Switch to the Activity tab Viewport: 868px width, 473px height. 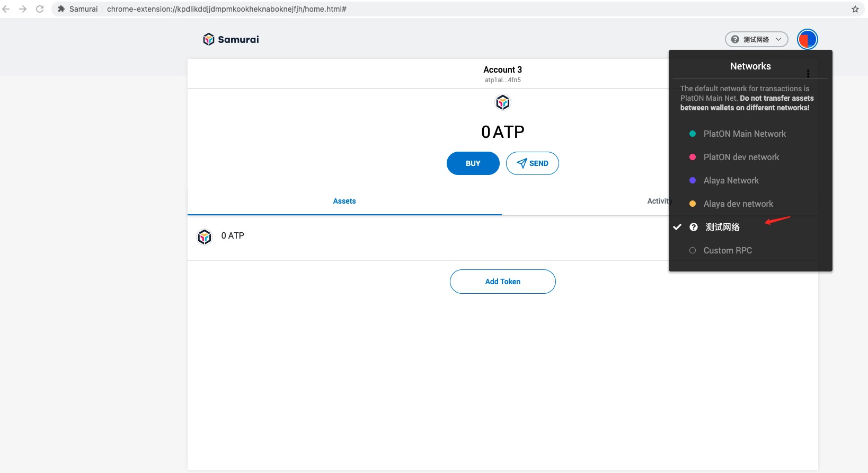(658, 201)
